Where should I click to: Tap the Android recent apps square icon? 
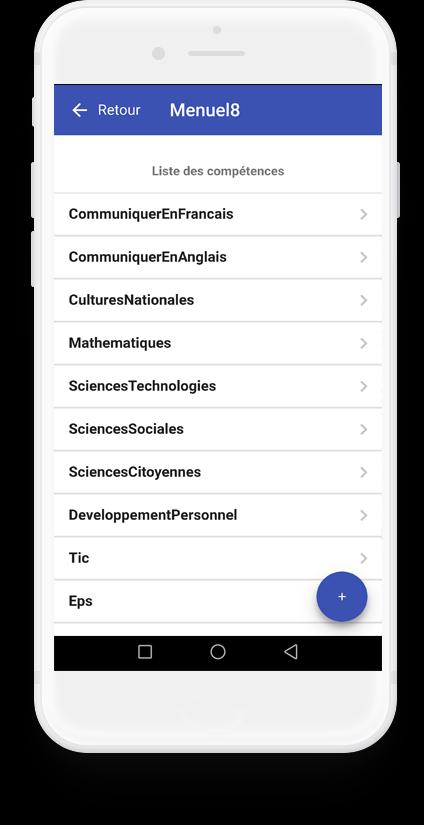click(x=145, y=652)
